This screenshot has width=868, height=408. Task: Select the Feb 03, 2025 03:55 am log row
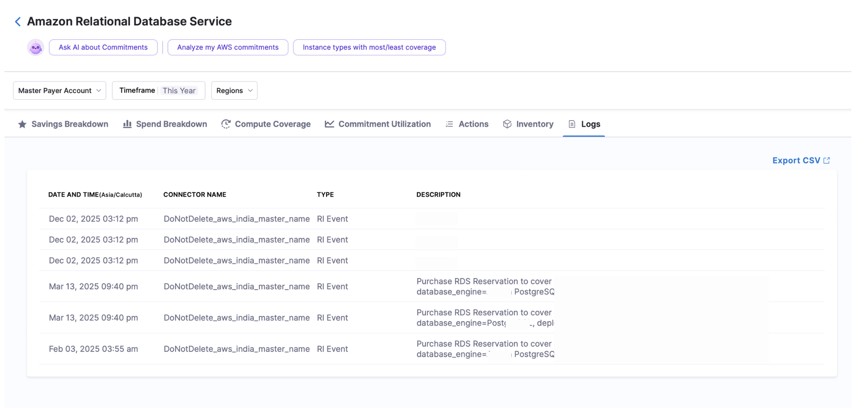pos(93,349)
